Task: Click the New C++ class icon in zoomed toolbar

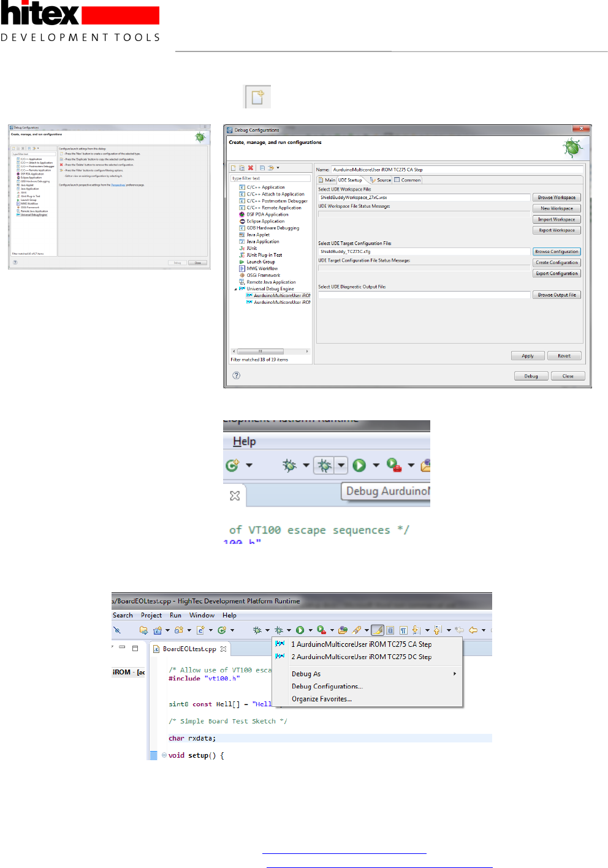Action: (232, 466)
